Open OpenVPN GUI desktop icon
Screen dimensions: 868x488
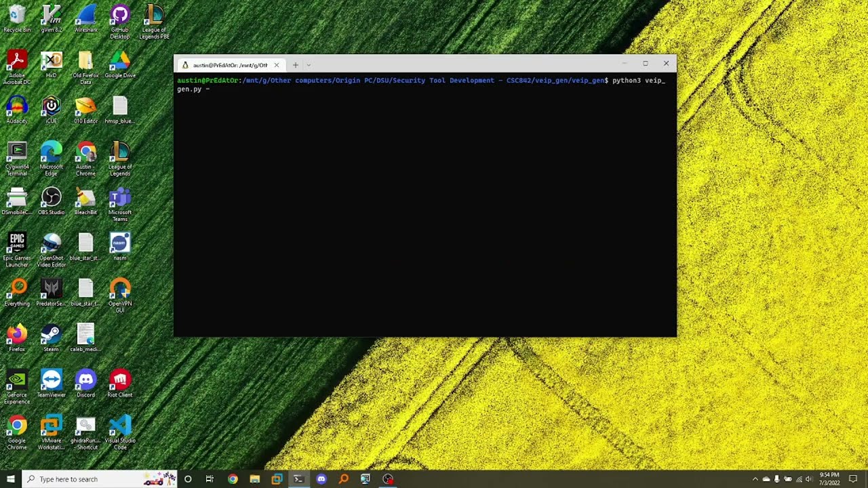pyautogui.click(x=120, y=296)
